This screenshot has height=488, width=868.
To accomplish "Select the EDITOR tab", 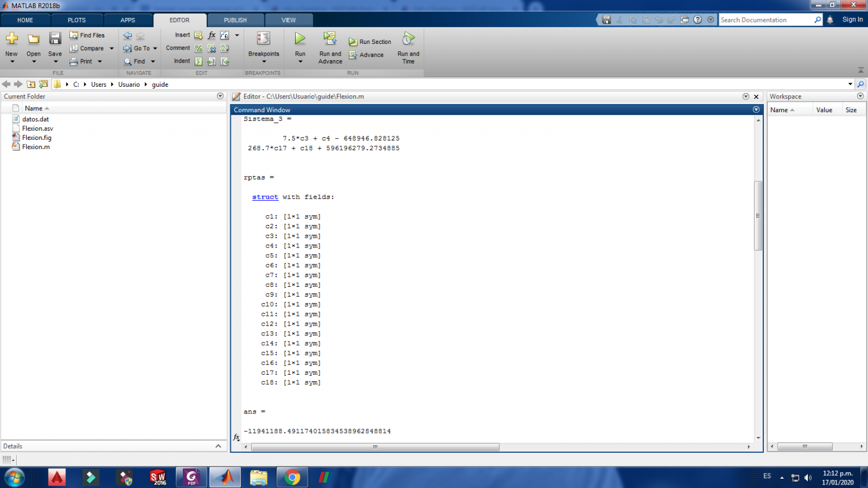I will pyautogui.click(x=179, y=20).
